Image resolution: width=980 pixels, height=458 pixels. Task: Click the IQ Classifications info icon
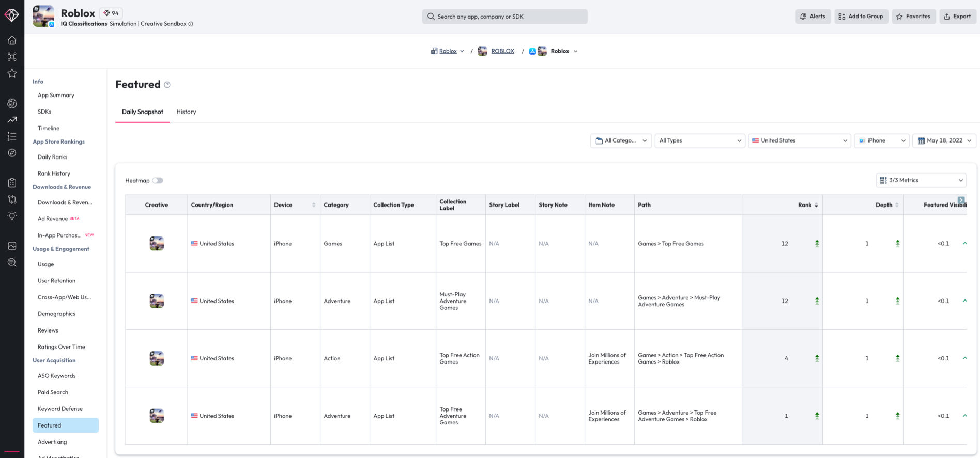click(x=191, y=24)
